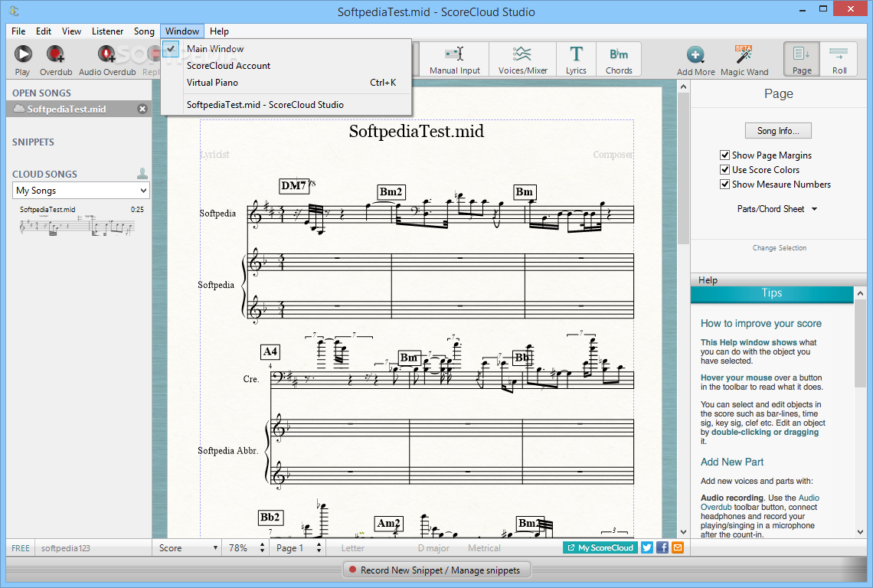Image resolution: width=873 pixels, height=588 pixels.
Task: Share on Twitter
Action: [647, 547]
